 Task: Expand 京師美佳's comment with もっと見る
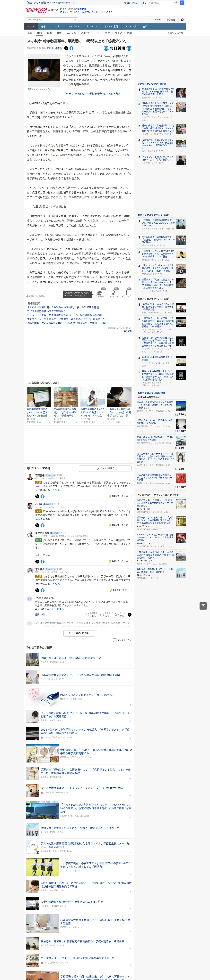pyautogui.click(x=54, y=584)
